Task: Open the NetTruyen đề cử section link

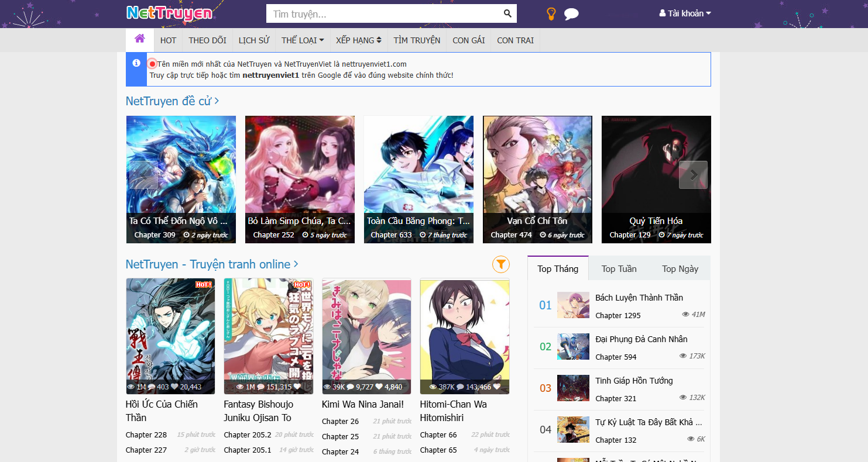Action: click(x=172, y=101)
